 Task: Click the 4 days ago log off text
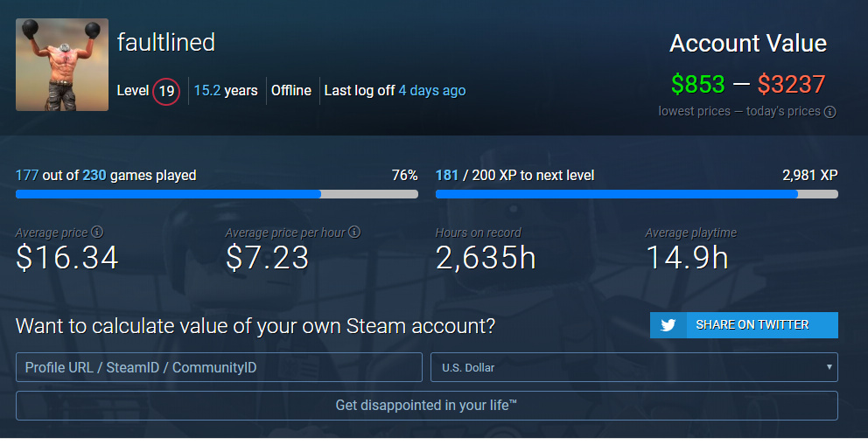[x=432, y=91]
